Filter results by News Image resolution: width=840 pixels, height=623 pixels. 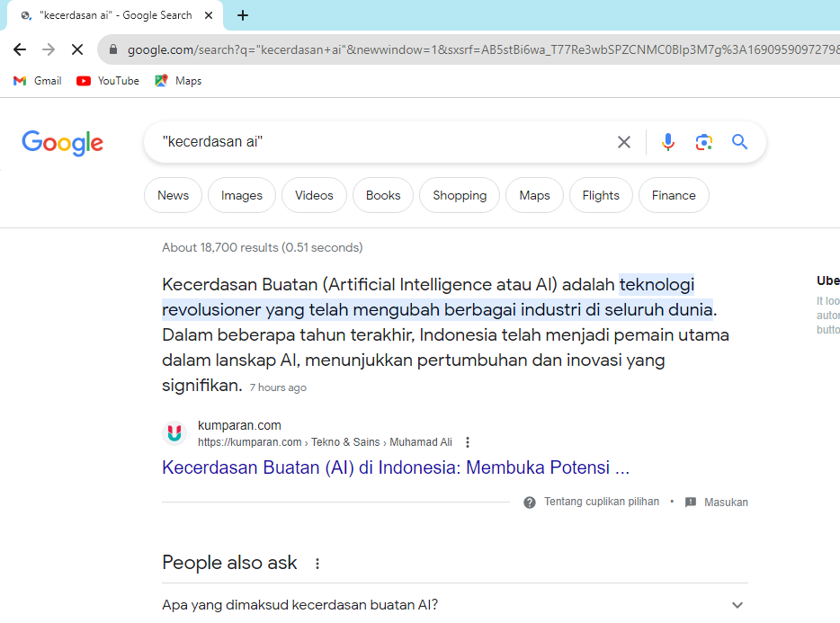coord(173,195)
